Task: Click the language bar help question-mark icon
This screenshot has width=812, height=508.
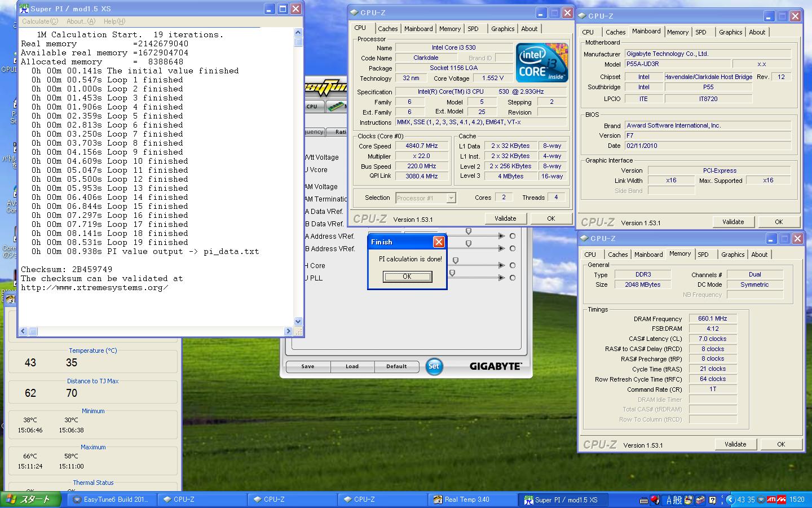Action: [x=713, y=500]
